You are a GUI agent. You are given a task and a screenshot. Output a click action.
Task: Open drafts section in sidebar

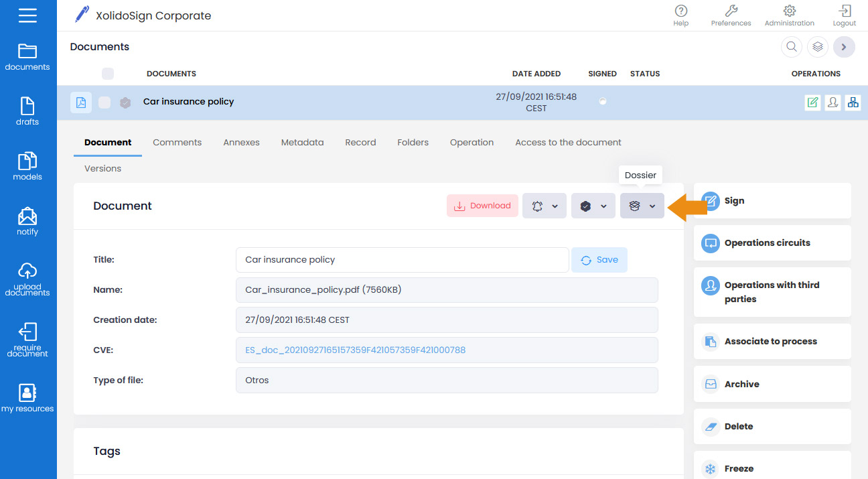(27, 112)
